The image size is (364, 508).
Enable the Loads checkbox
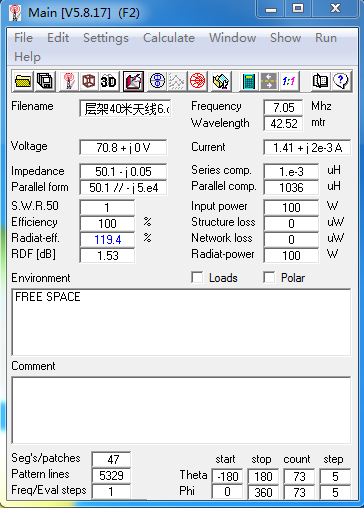tap(197, 277)
